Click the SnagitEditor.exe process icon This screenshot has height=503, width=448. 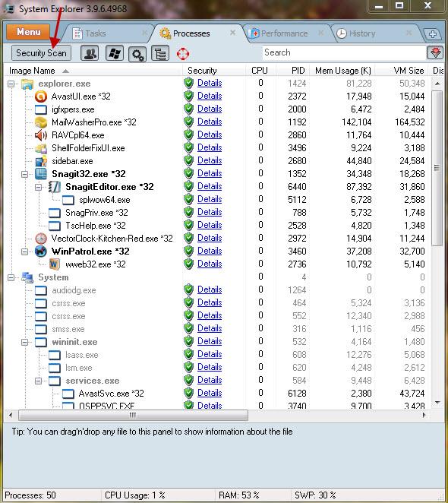point(55,187)
